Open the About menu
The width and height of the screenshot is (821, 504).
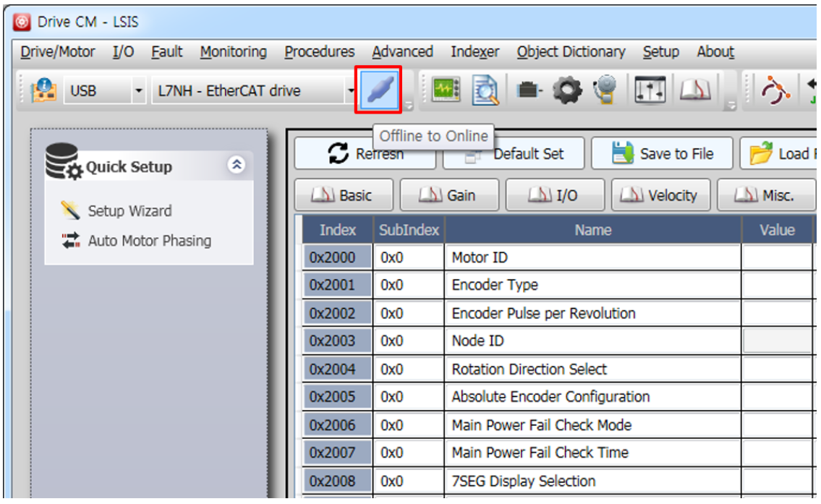715,52
